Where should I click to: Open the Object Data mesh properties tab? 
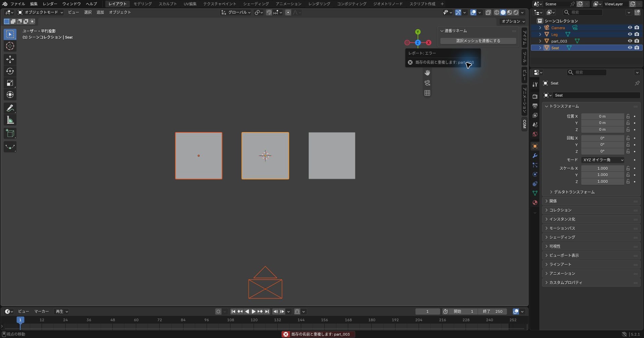[x=535, y=193]
